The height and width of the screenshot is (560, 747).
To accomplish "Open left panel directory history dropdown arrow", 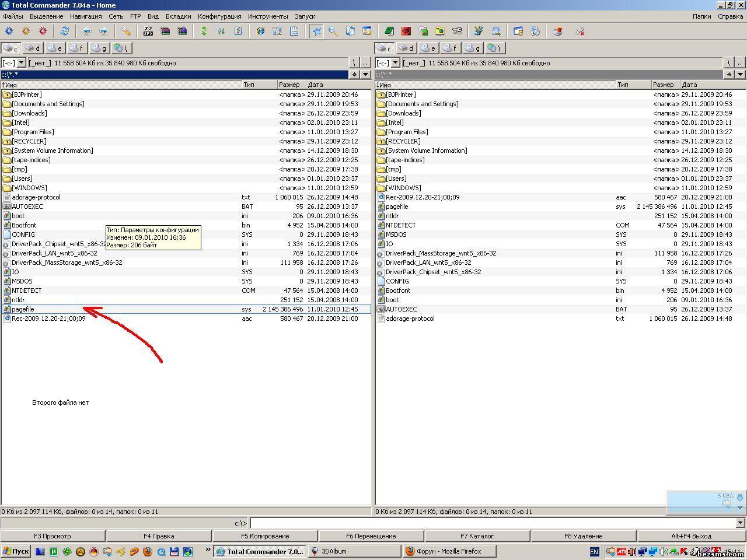I will pos(366,74).
